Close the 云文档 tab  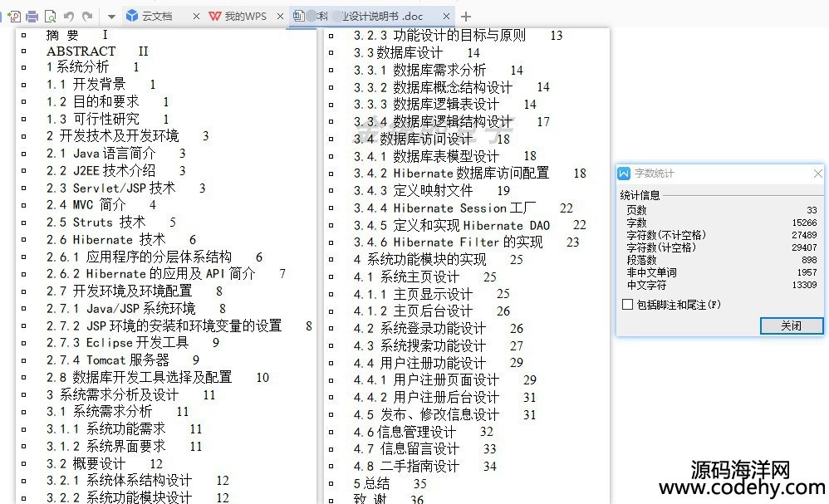(196, 16)
